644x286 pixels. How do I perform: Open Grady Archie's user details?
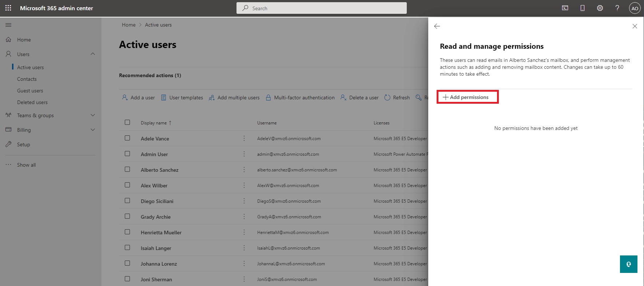point(156,217)
